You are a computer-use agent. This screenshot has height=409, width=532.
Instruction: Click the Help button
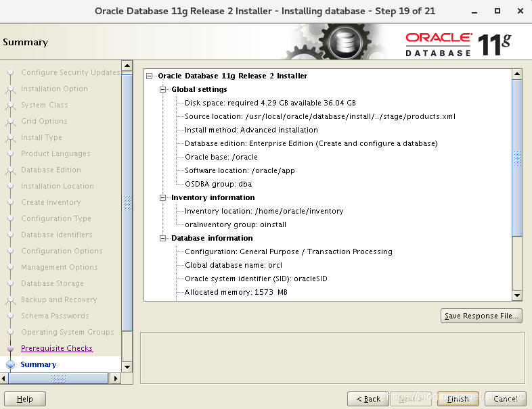pos(25,399)
